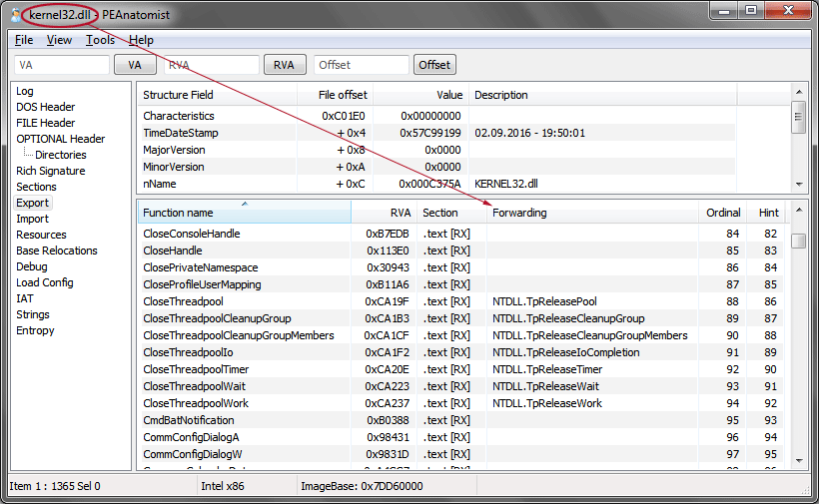The height and width of the screenshot is (504, 819).
Task: Click the File offset column header
Action: tap(335, 95)
